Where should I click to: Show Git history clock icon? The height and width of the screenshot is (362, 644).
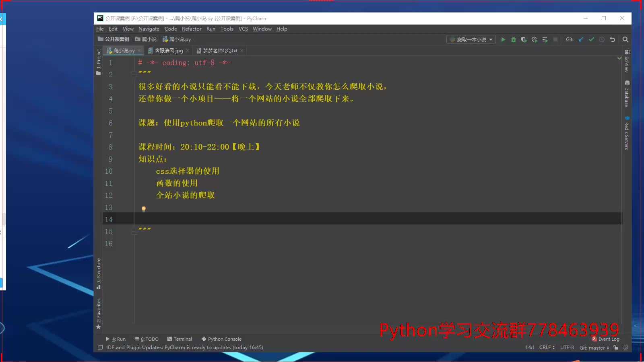coord(602,39)
